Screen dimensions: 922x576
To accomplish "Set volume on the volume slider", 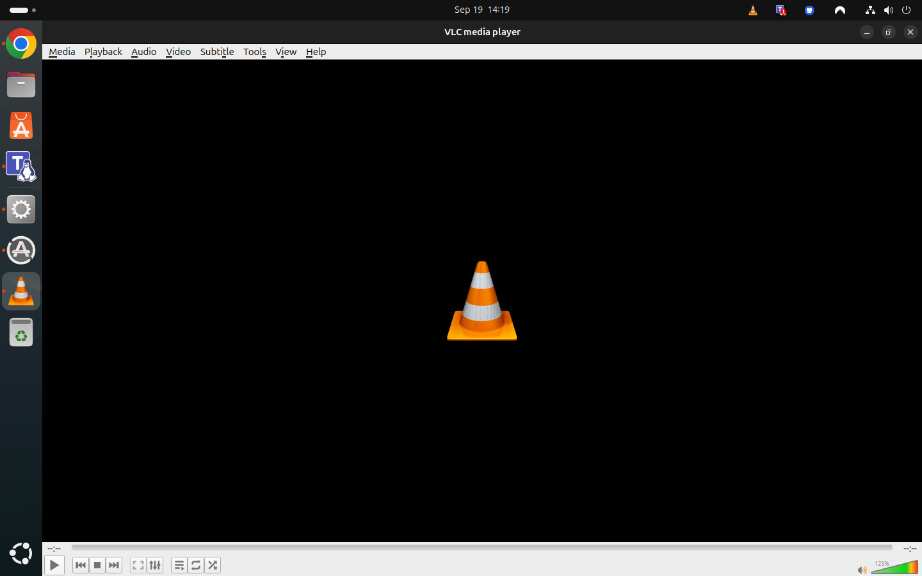I will pyautogui.click(x=894, y=567).
